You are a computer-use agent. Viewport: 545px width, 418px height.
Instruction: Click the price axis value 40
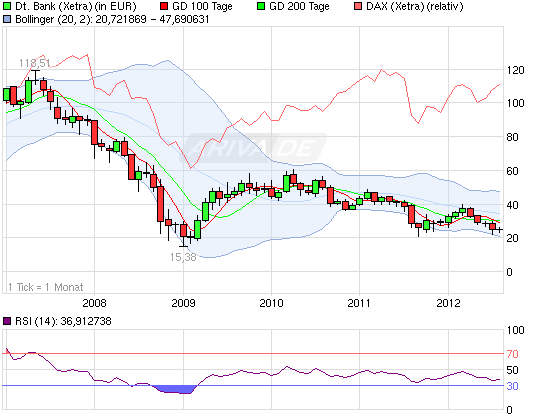point(512,205)
